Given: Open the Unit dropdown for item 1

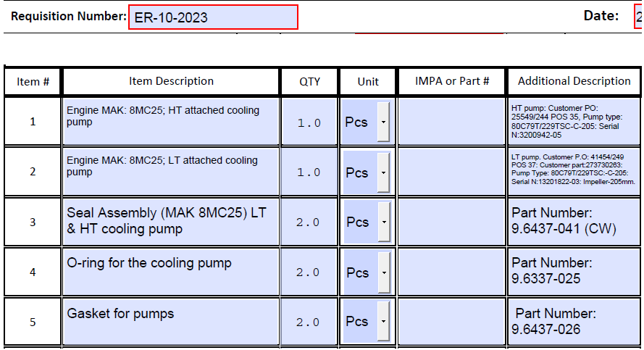Looking at the screenshot, I should 383,122.
